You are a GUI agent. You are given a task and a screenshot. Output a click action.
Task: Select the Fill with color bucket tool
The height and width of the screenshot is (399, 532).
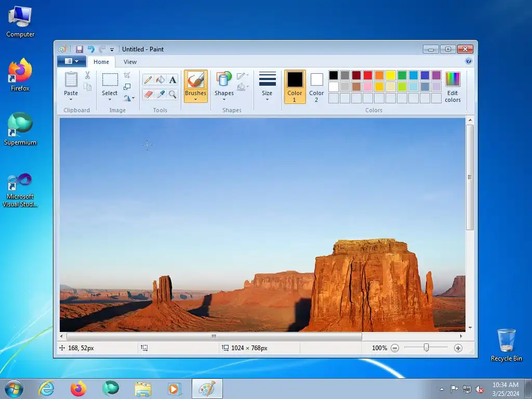160,80
